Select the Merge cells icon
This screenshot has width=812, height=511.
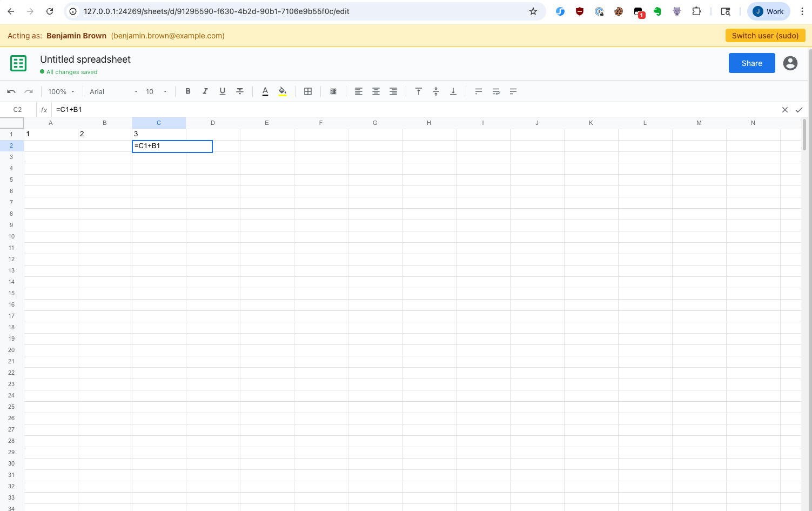pos(333,91)
